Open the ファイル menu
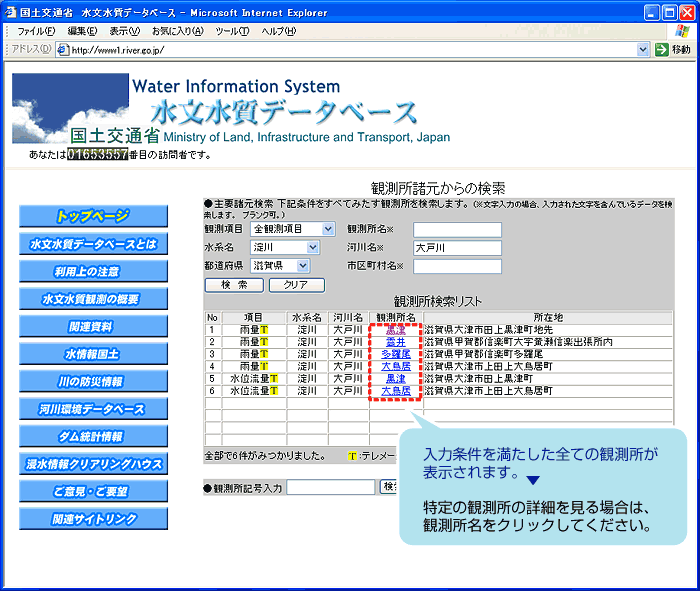This screenshot has height=591, width=700. [35, 31]
